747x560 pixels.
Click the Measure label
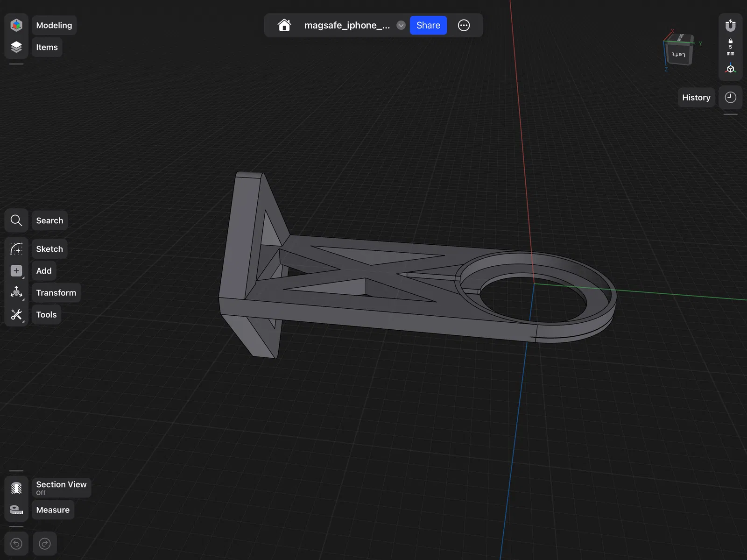tap(53, 510)
